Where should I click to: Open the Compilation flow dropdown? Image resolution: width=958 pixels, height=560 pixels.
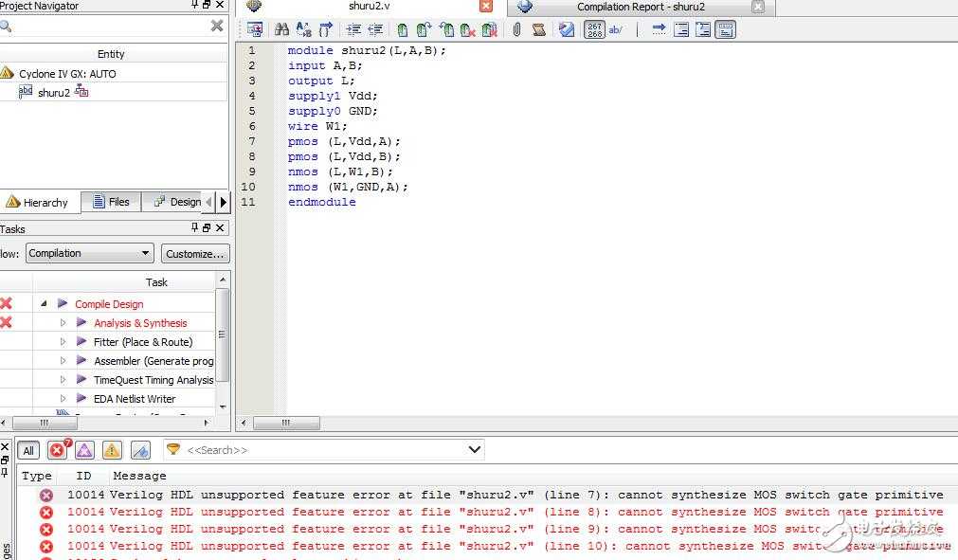[89, 253]
